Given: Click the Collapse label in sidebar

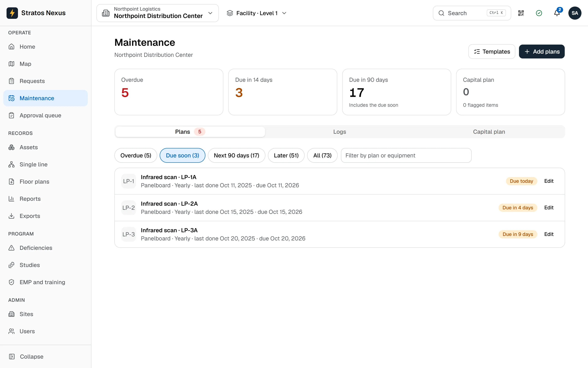Looking at the screenshot, I should (32, 357).
